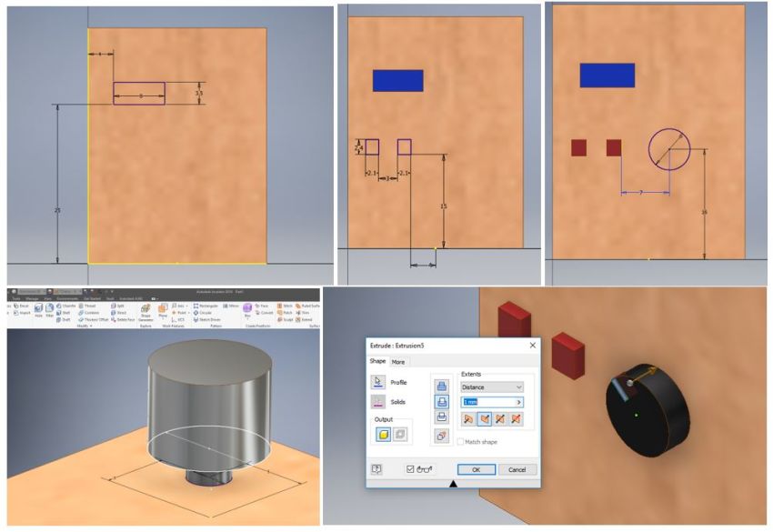This screenshot has width=773, height=532.
Task: Switch to the Shape tab
Action: click(x=377, y=361)
